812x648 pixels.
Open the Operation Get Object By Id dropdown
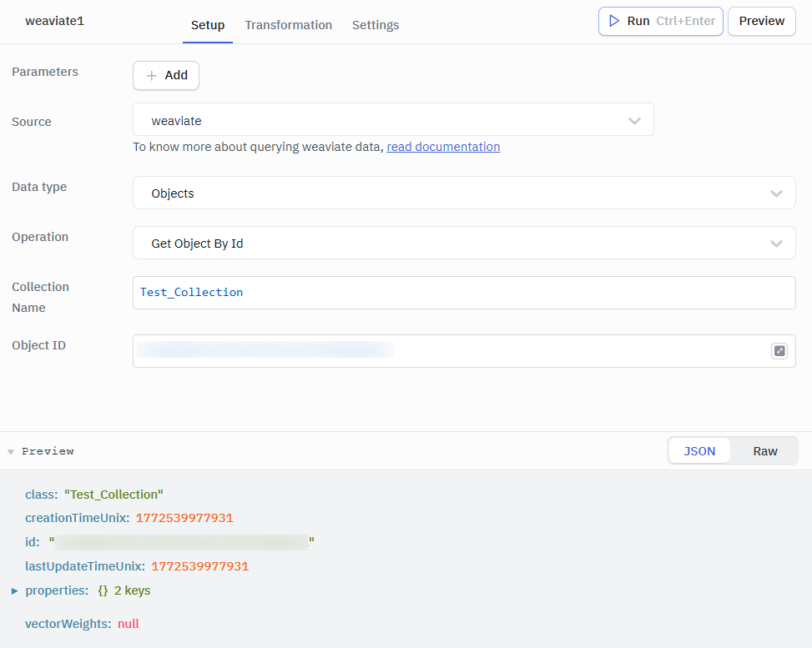(x=464, y=243)
